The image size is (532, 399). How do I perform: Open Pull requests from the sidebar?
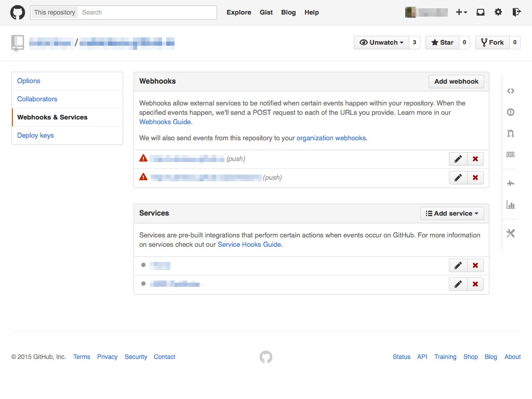pyautogui.click(x=510, y=133)
